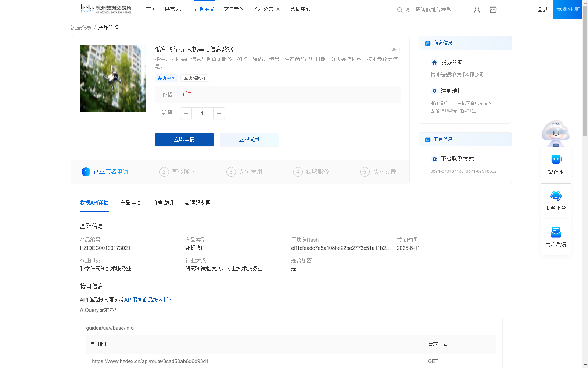The width and height of the screenshot is (588, 368).
Task: Click the drone product thumbnail image
Action: tap(113, 78)
